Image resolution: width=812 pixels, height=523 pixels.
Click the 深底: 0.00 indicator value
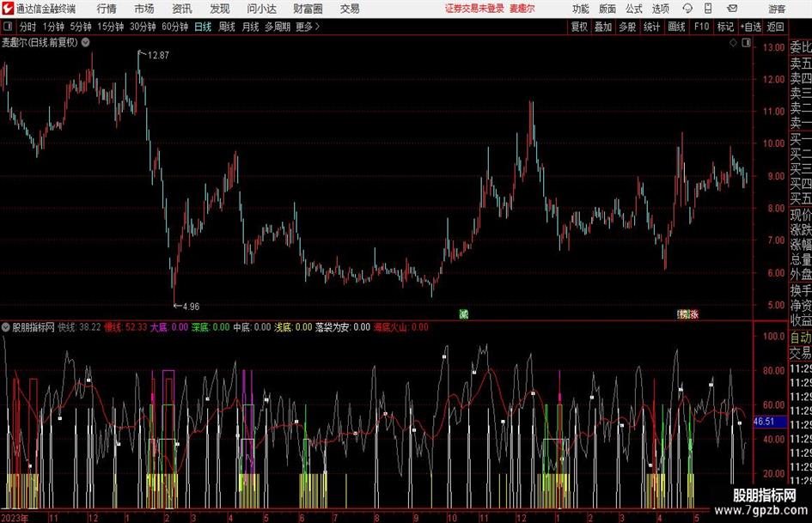pyautogui.click(x=211, y=327)
